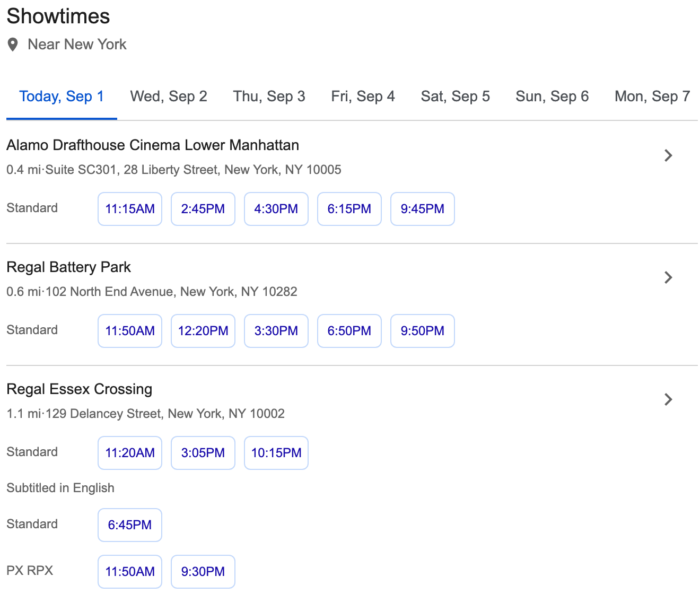Click the 28 Liberty Street address

coord(194,170)
